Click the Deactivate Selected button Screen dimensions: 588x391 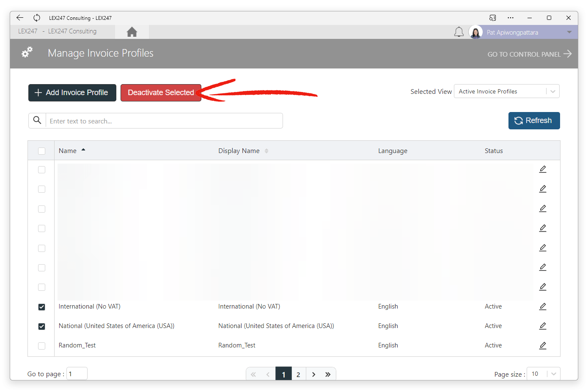coord(161,93)
